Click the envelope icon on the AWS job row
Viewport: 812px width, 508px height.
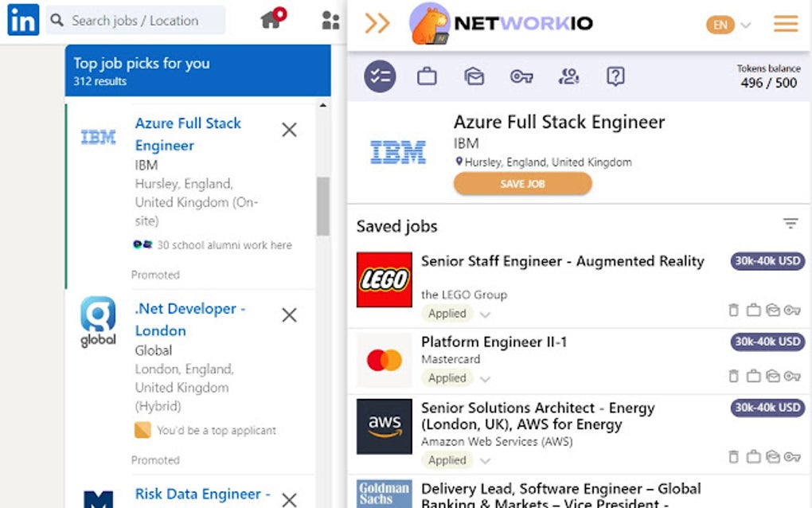point(771,457)
